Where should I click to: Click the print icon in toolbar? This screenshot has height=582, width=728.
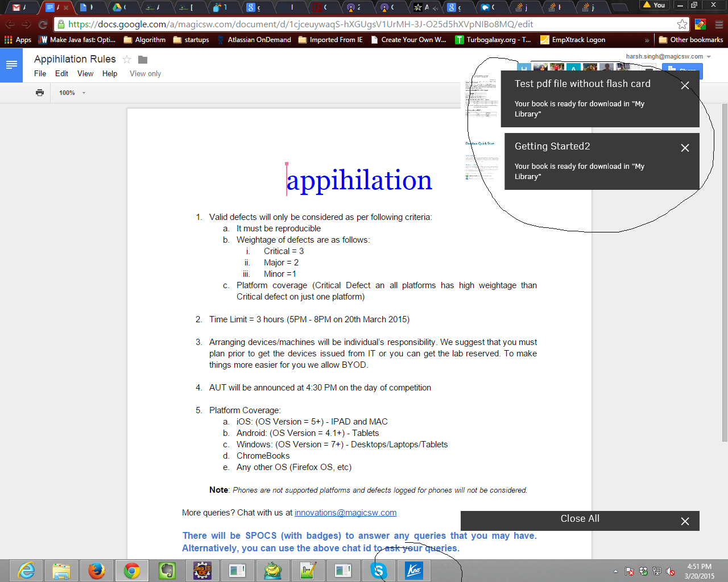click(40, 93)
